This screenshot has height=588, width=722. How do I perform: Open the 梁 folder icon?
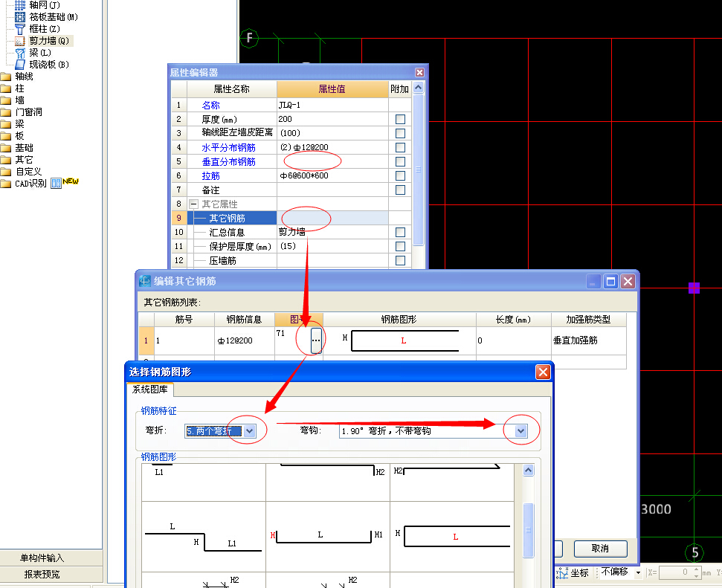pos(6,124)
